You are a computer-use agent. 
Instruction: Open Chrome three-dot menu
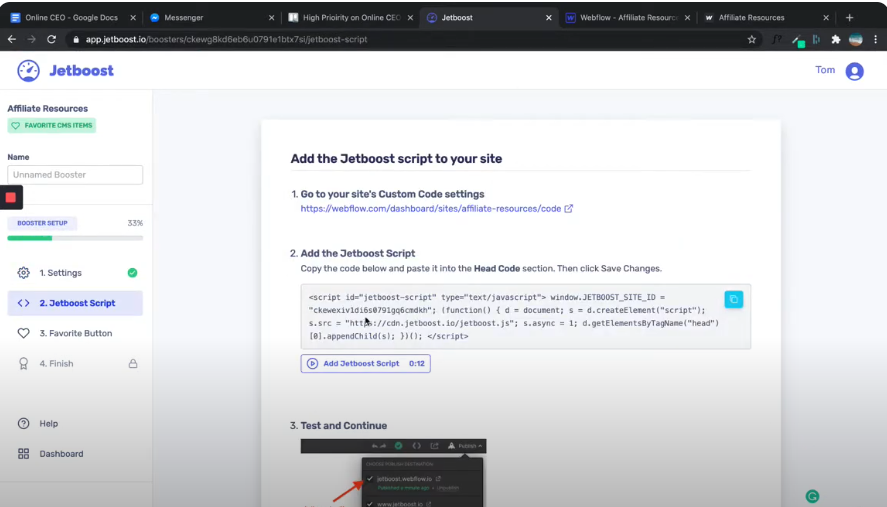click(x=876, y=40)
